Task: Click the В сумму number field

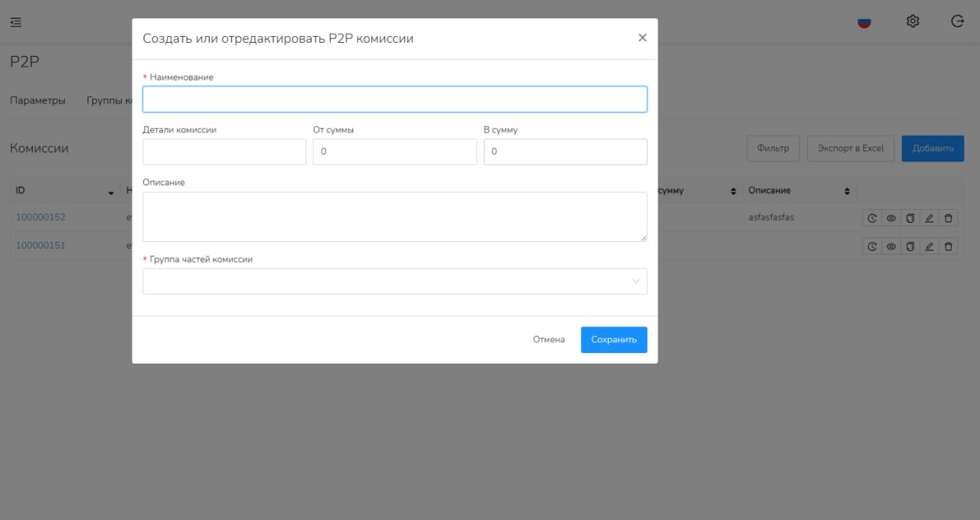Action: point(565,152)
